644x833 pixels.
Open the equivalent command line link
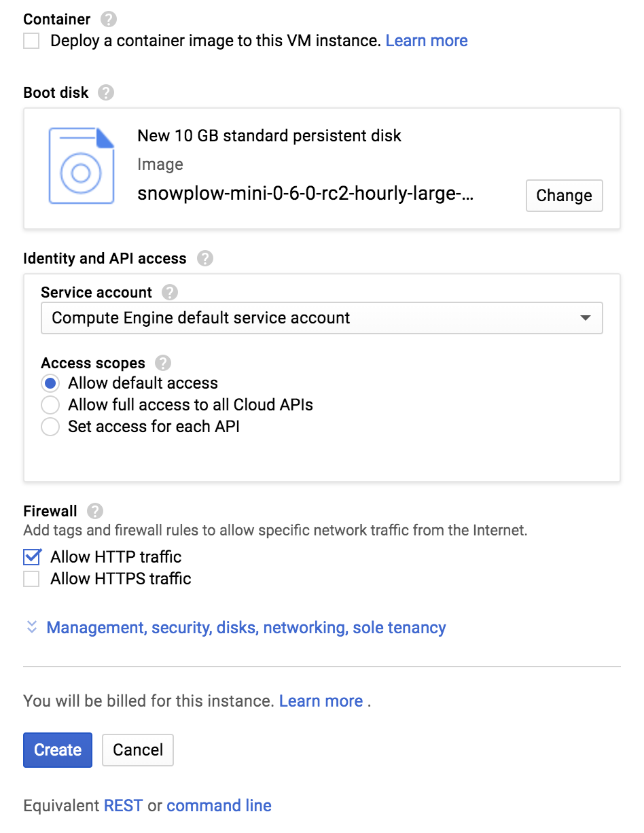point(219,806)
